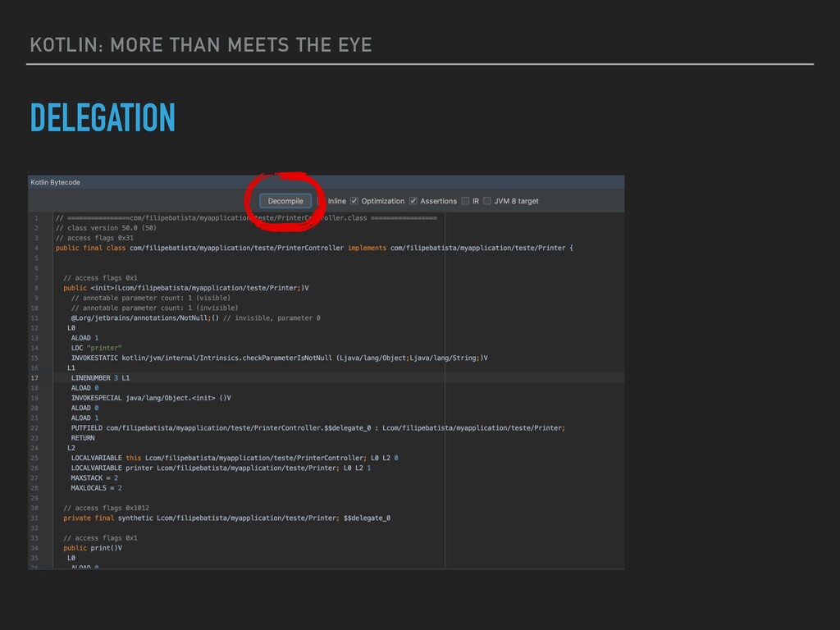Click the INVOKESPECIAL java/lang/Object.<init> line
The width and height of the screenshot is (840, 630).
point(151,398)
